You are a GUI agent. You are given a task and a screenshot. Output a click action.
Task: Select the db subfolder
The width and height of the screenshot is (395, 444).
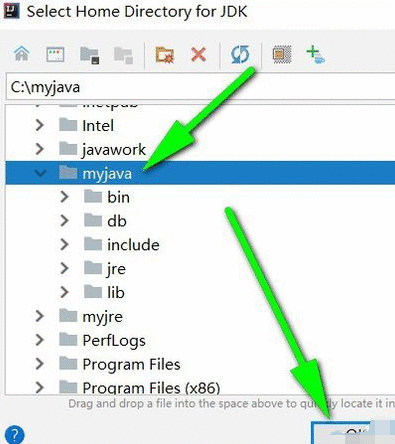click(x=200, y=221)
